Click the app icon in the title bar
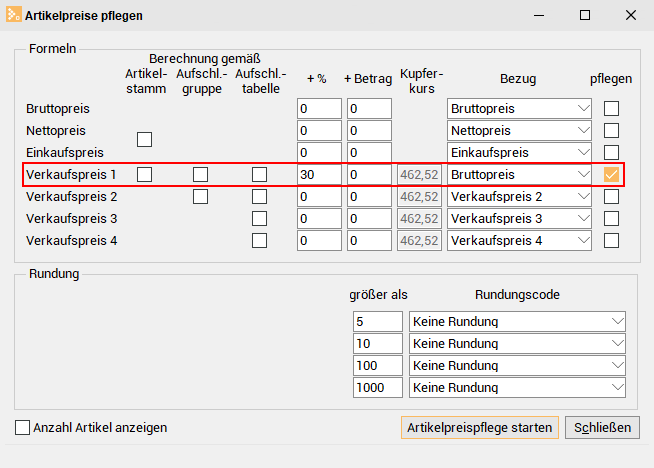This screenshot has width=654, height=468. tap(13, 15)
